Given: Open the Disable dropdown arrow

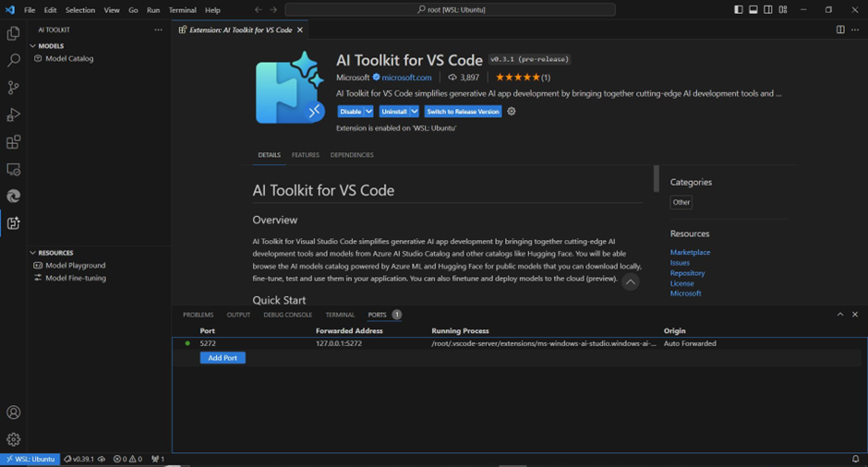Looking at the screenshot, I should coord(368,112).
